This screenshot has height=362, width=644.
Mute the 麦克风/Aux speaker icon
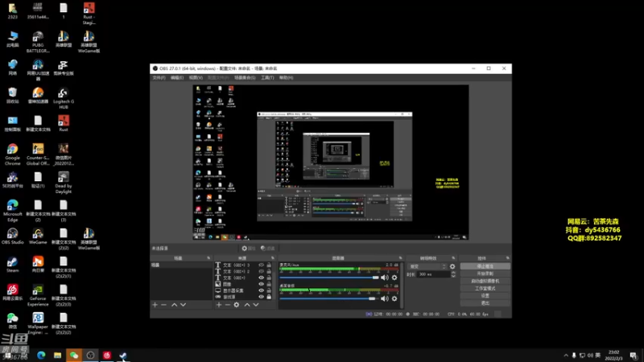coord(385,278)
